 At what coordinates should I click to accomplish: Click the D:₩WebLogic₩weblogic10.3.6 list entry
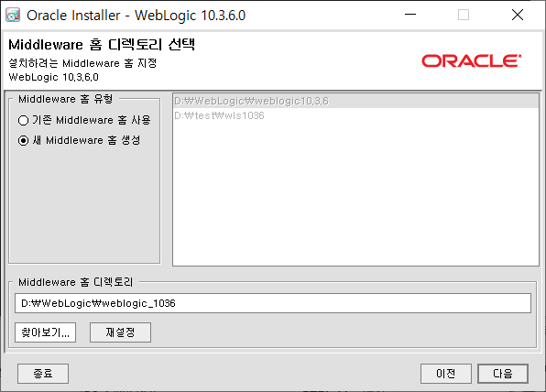click(355, 101)
